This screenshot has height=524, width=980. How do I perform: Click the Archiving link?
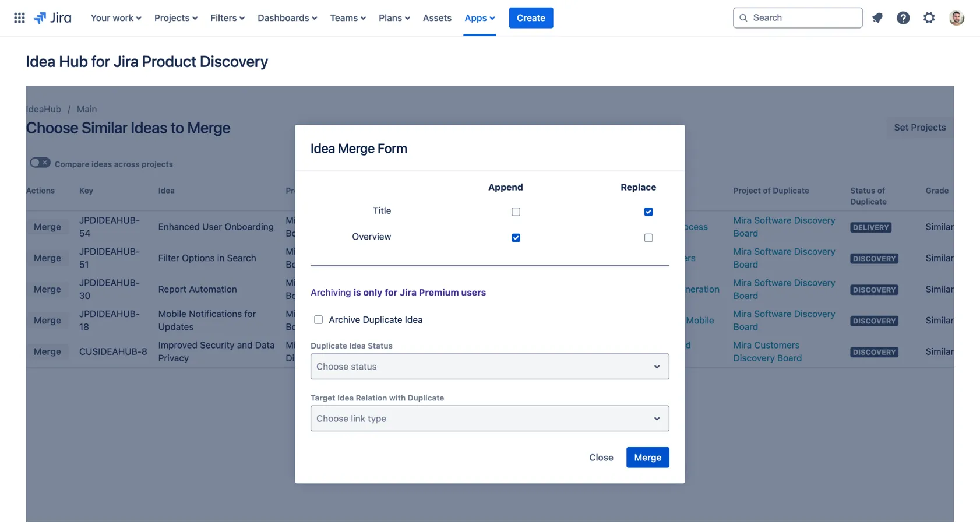tap(330, 292)
